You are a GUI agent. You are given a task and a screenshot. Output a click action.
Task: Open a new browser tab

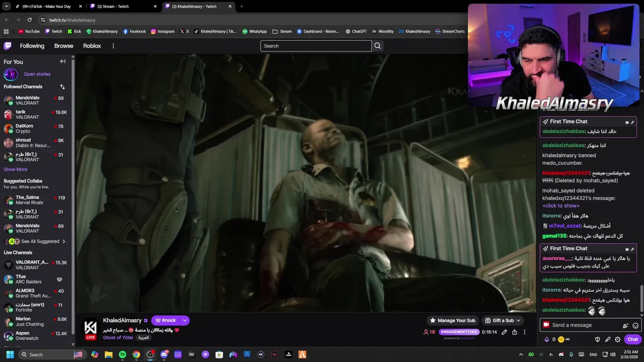pos(242,7)
